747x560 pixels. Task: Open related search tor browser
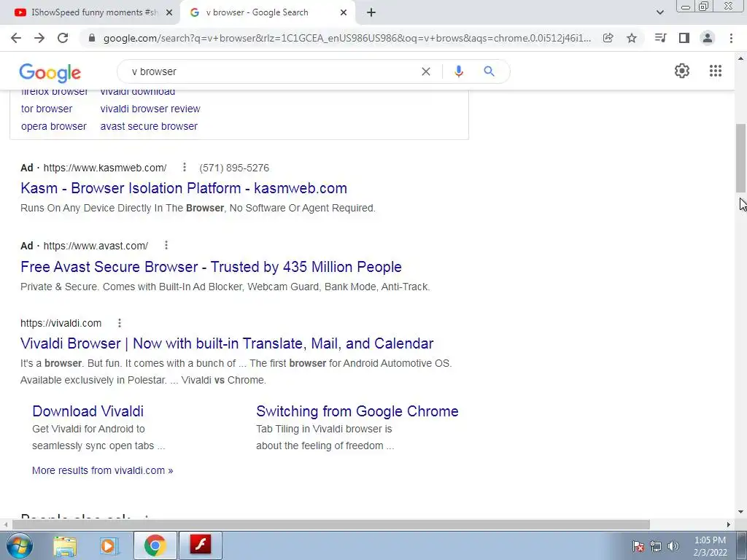click(x=47, y=109)
